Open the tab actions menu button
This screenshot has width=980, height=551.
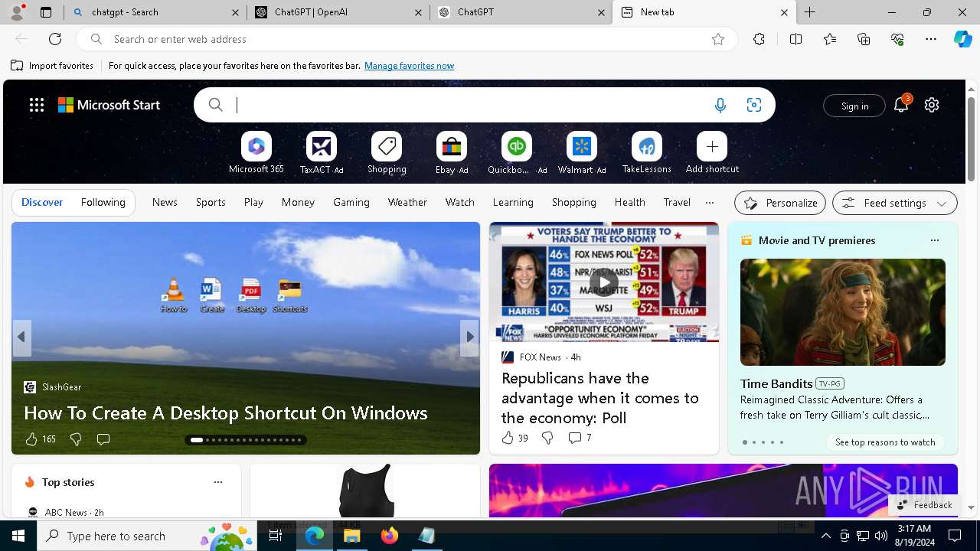tap(46, 12)
